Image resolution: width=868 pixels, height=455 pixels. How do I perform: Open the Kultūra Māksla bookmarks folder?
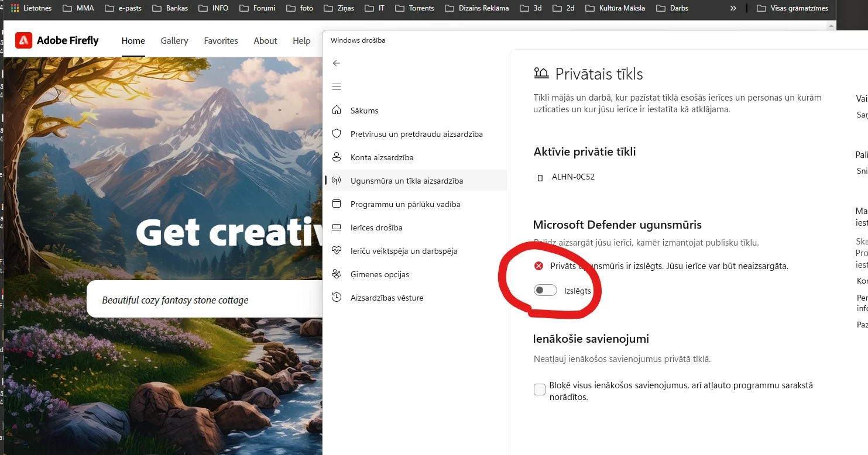(616, 8)
